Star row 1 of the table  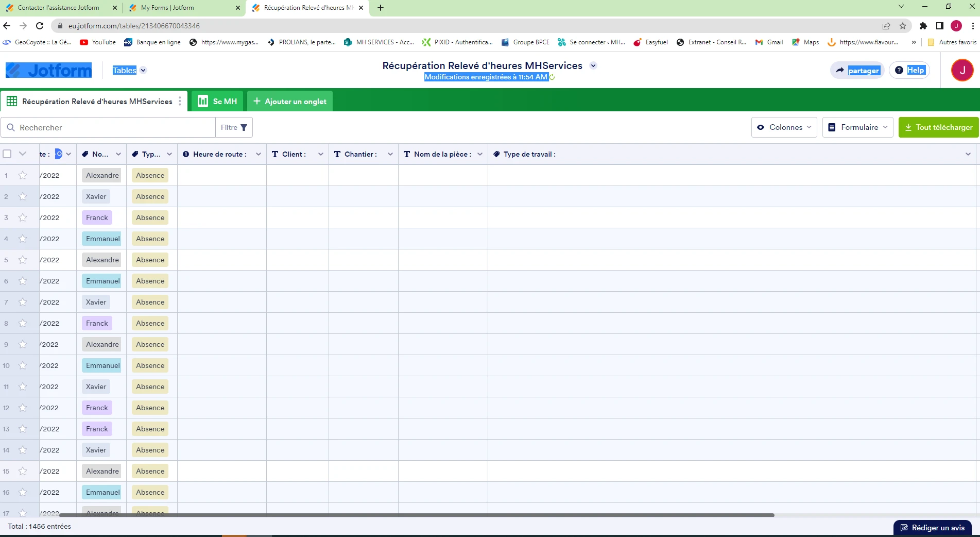[22, 175]
